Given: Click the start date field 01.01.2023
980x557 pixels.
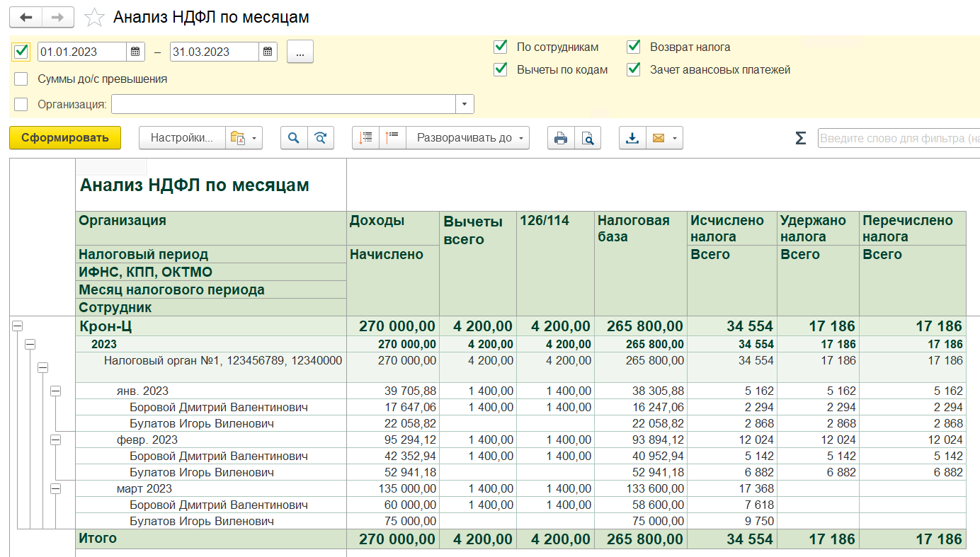Looking at the screenshot, I should [x=82, y=52].
